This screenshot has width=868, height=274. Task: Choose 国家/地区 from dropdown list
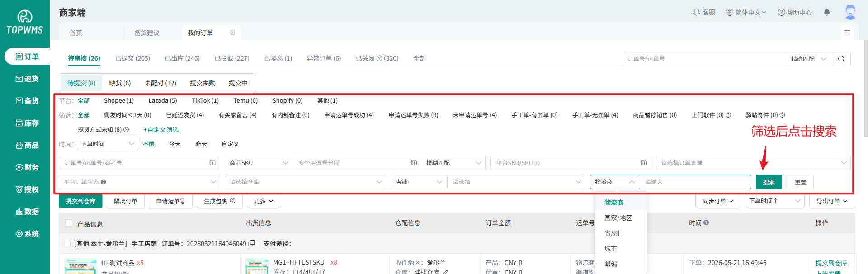pyautogui.click(x=621, y=218)
